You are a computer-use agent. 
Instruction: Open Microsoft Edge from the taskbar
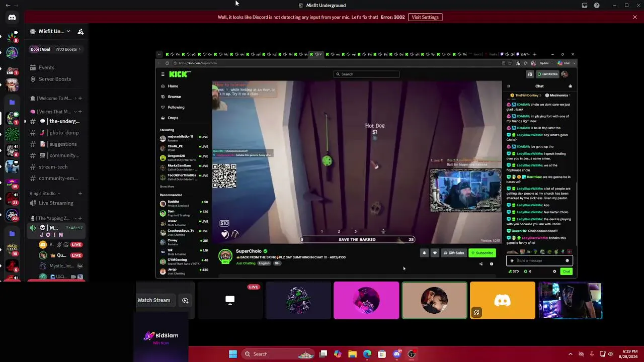[367, 354]
